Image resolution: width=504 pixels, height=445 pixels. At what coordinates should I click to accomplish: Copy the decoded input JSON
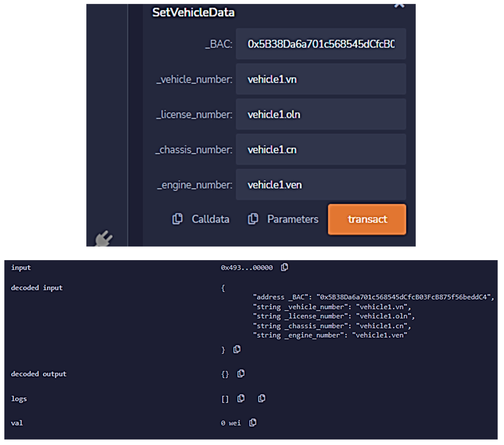(x=237, y=349)
